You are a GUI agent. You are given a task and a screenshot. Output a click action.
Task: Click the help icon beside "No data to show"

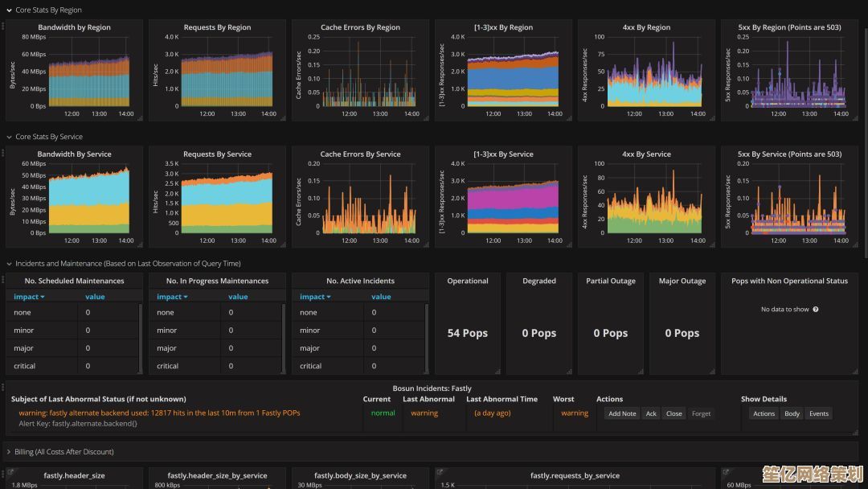point(816,310)
